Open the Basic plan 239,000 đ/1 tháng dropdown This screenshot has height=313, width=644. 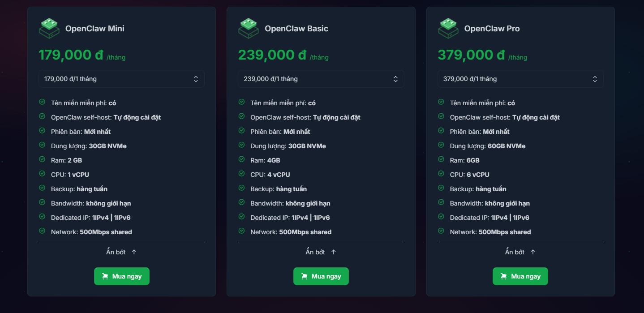321,78
